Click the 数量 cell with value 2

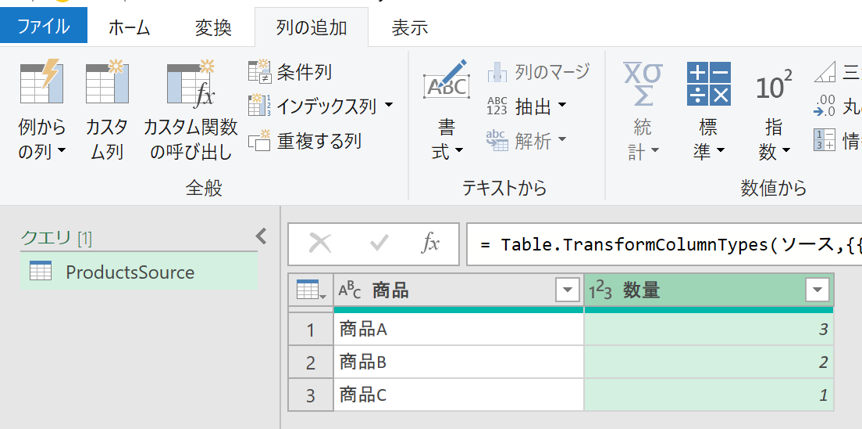(x=709, y=362)
